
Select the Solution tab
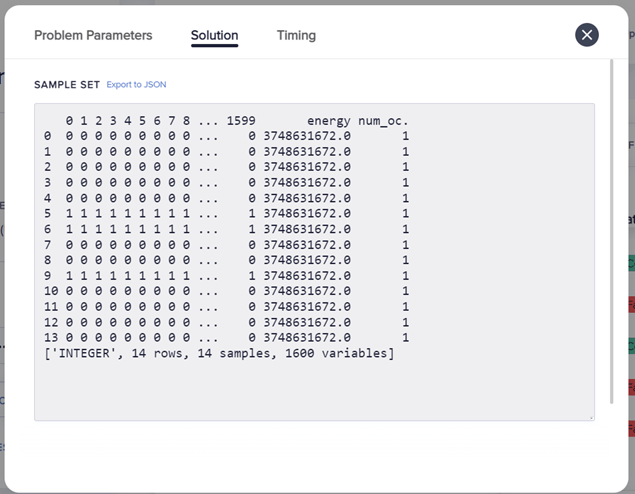point(214,35)
